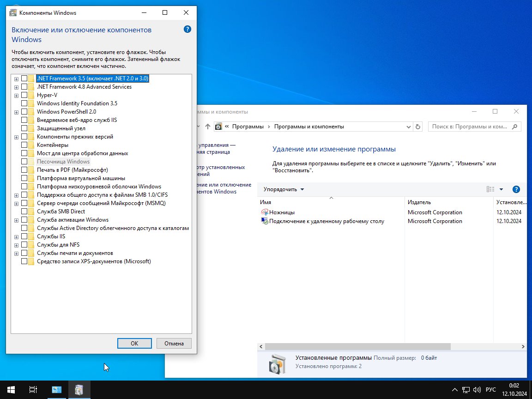Click the help icon in Windows Features dialog
The height and width of the screenshot is (399, 532).
coord(187,29)
